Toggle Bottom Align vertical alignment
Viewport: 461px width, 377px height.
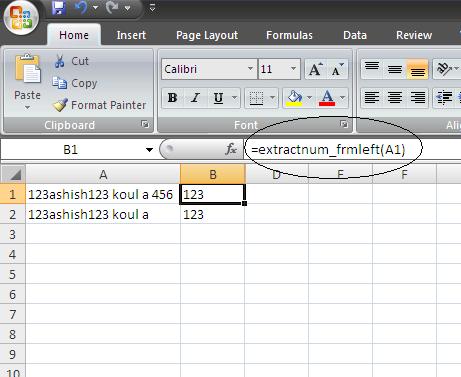tap(417, 69)
